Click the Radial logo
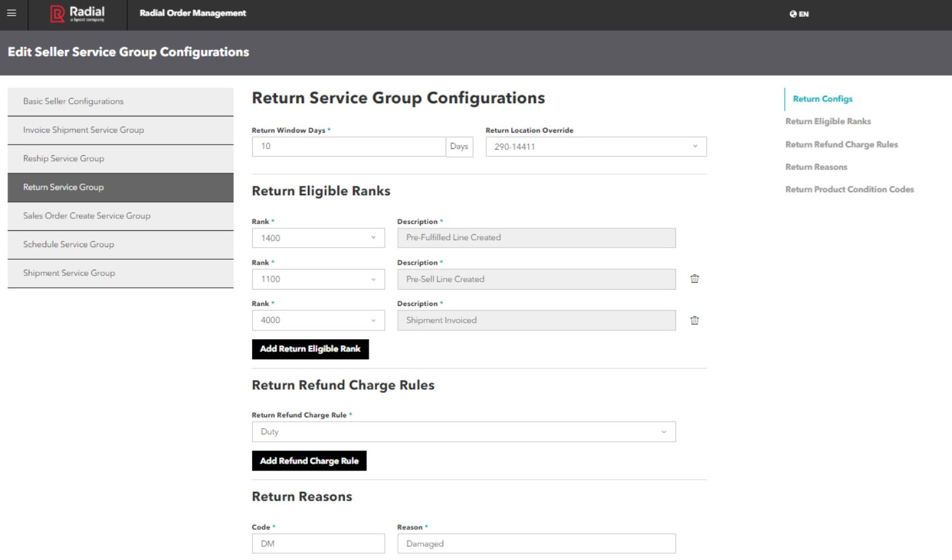Screen dimensions: 952x560 tap(78, 14)
